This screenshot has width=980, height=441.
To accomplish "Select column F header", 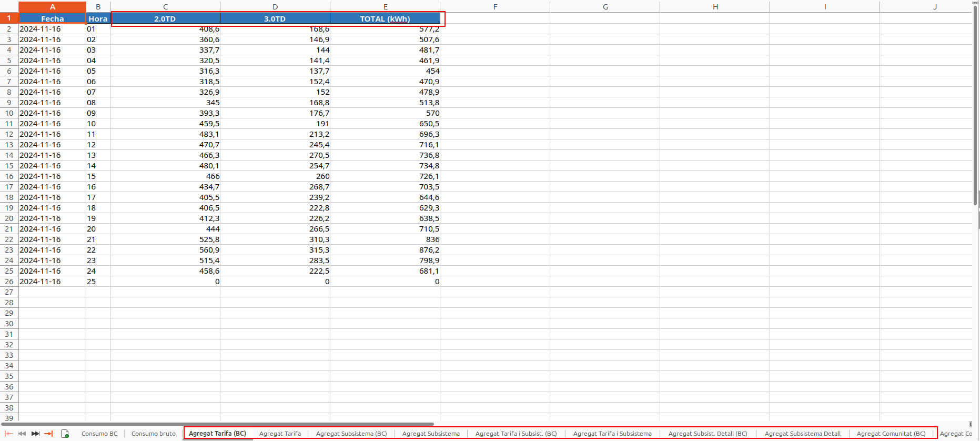I will pos(495,7).
